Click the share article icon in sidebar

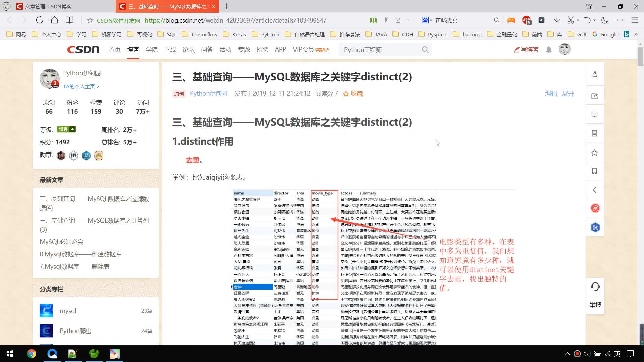point(595,96)
